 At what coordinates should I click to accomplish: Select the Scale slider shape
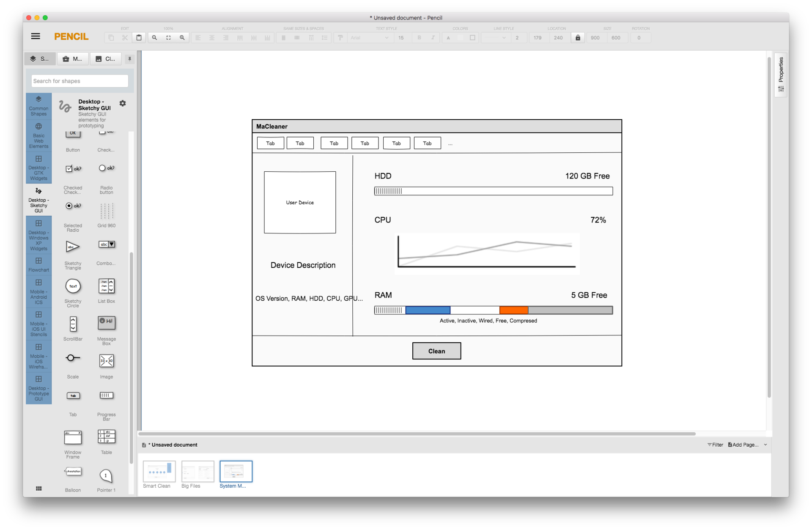pyautogui.click(x=73, y=358)
